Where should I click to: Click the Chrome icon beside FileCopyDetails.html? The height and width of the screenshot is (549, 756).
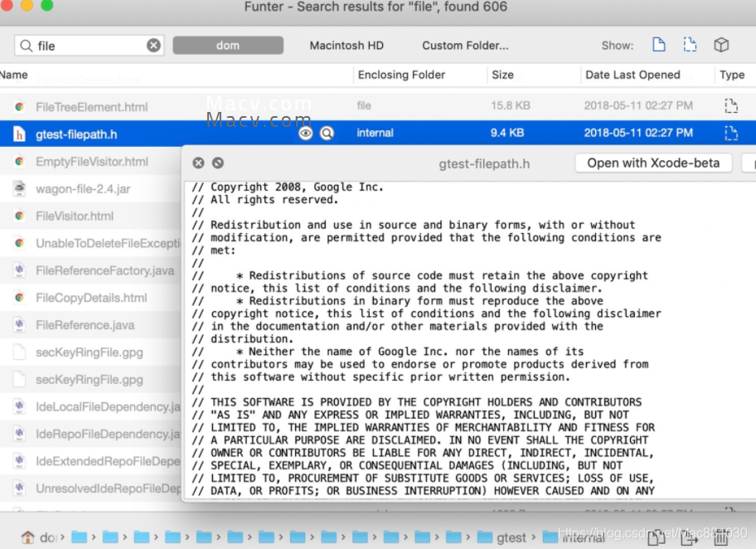(19, 297)
